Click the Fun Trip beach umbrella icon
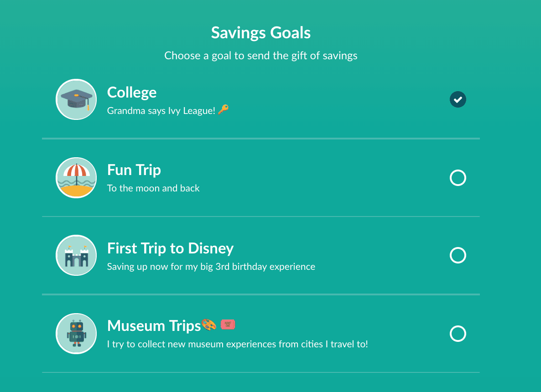 click(x=76, y=178)
